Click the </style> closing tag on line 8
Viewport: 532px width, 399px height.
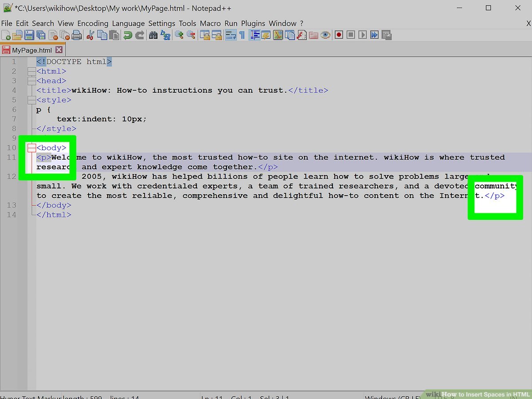tap(56, 129)
